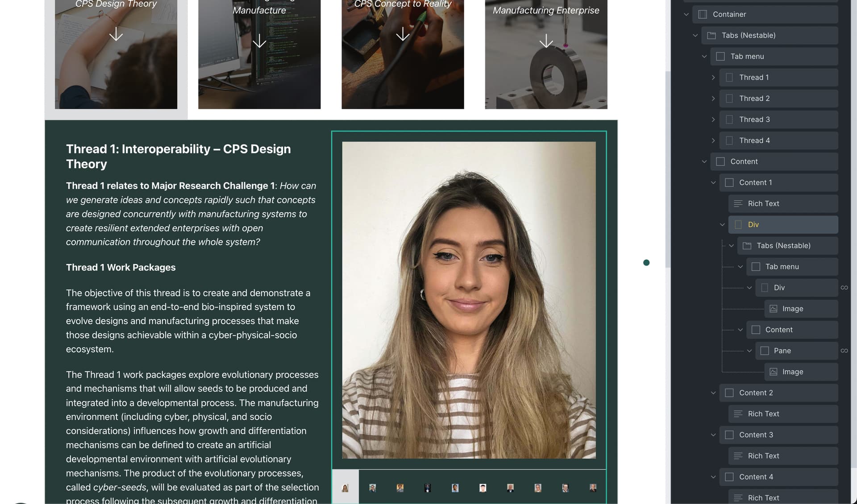Select the second portrait thumbnail tab

(372, 487)
